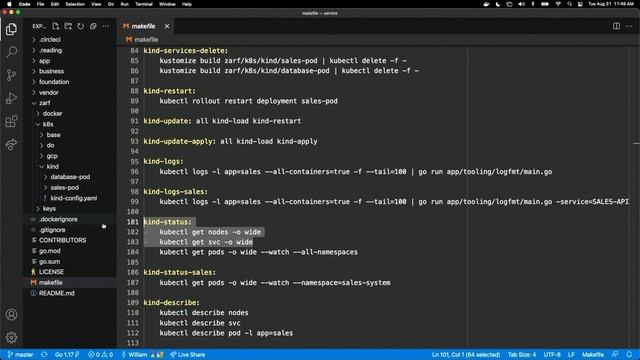The width and height of the screenshot is (640, 360).
Task: Expand the vendor folder
Action: [x=49, y=93]
